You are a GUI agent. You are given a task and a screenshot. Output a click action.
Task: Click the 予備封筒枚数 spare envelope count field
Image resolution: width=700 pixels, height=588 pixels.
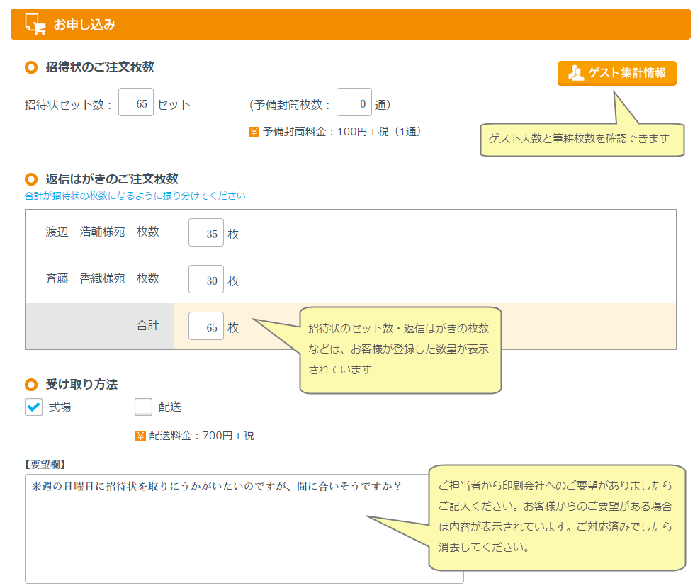pyautogui.click(x=354, y=103)
